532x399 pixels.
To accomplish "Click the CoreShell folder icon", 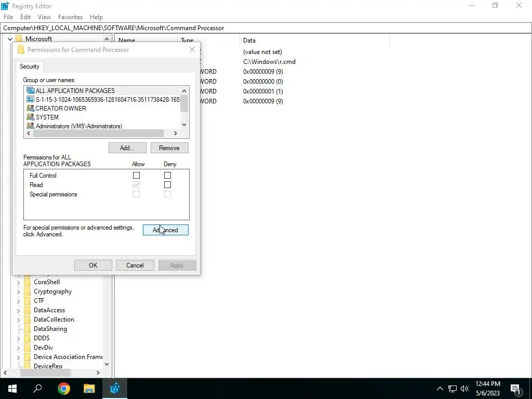I will click(x=27, y=282).
